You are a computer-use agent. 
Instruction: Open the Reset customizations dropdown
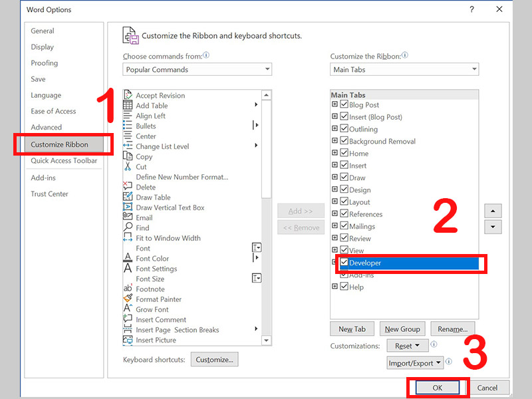click(408, 346)
